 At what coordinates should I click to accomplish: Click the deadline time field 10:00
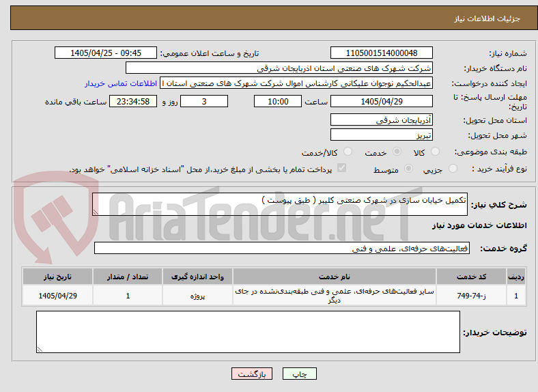278,101
